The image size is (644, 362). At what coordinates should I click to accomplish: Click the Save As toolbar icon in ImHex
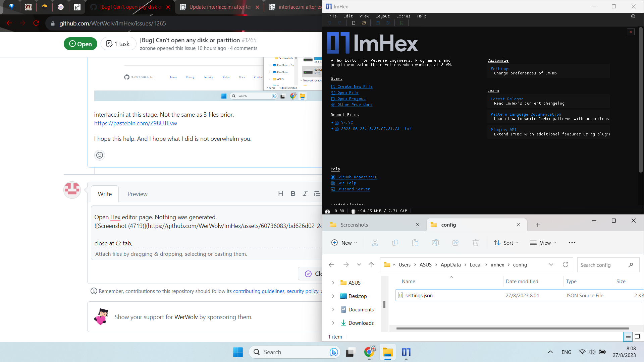388,23
